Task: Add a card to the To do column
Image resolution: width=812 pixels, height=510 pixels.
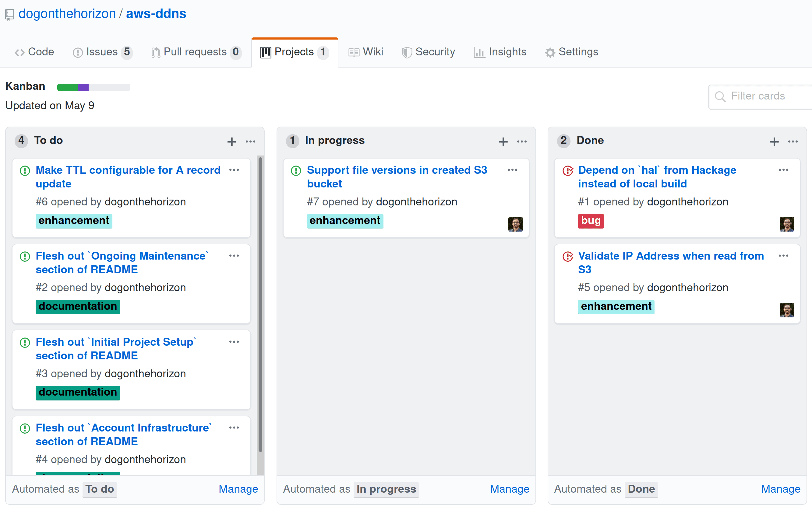Action: [232, 141]
